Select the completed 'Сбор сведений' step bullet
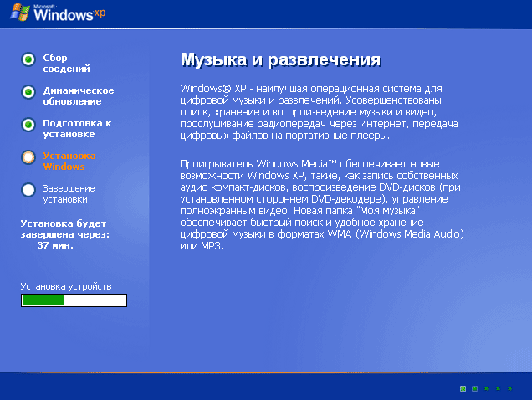This screenshot has width=532, height=400. click(28, 59)
